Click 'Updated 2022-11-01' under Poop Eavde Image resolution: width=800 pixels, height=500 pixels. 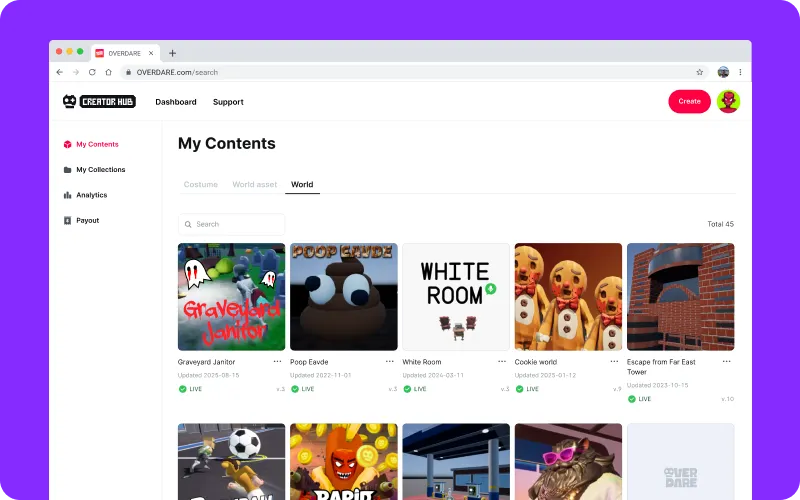click(320, 375)
